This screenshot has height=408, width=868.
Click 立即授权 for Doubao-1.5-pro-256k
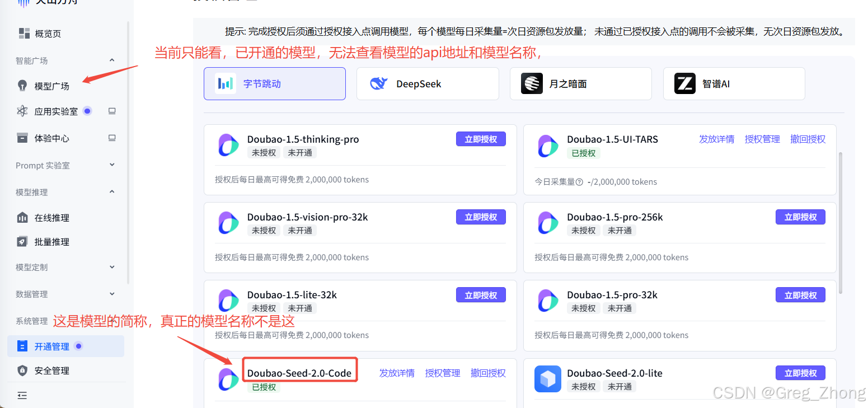(x=800, y=217)
